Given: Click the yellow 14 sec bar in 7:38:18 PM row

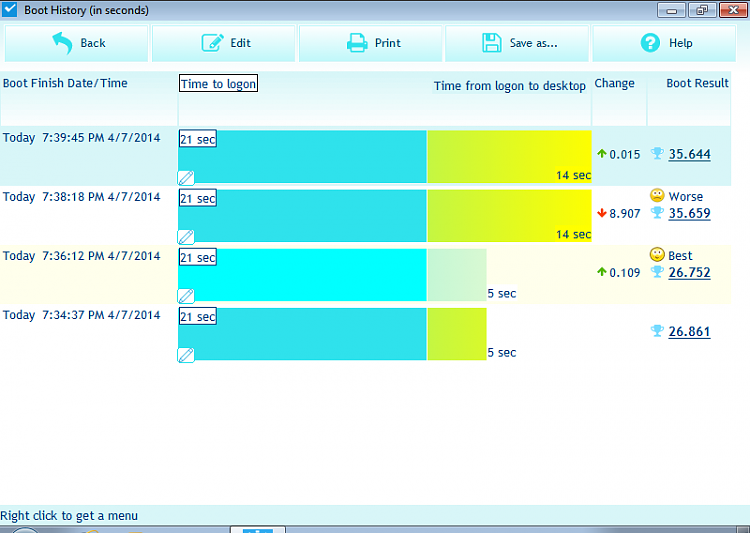Looking at the screenshot, I should pyautogui.click(x=509, y=216).
